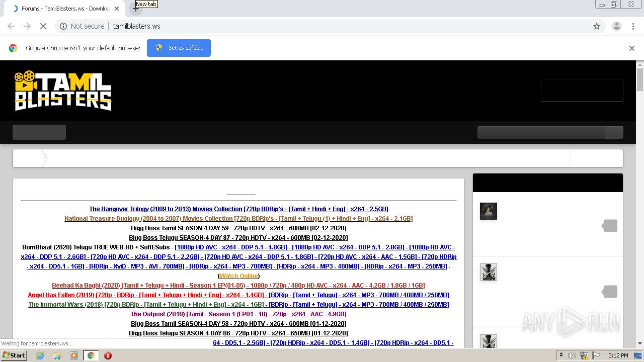
Task: Open the network tray icon
Action: pyautogui.click(x=584, y=355)
